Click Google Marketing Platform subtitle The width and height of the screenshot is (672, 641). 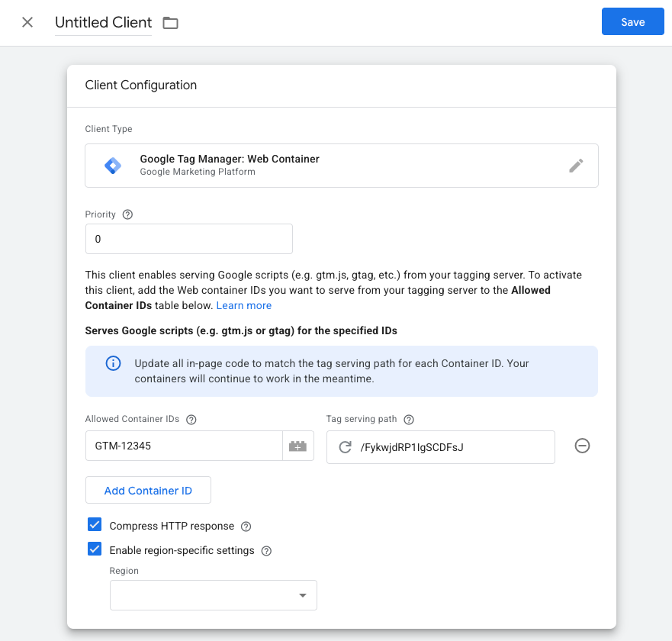198,172
